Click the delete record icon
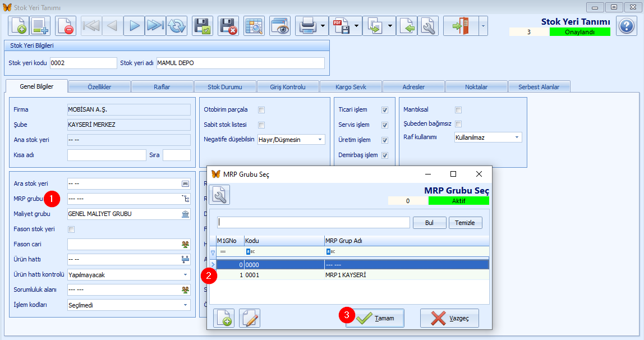Image resolution: width=644 pixels, height=340 pixels. pyautogui.click(x=65, y=26)
